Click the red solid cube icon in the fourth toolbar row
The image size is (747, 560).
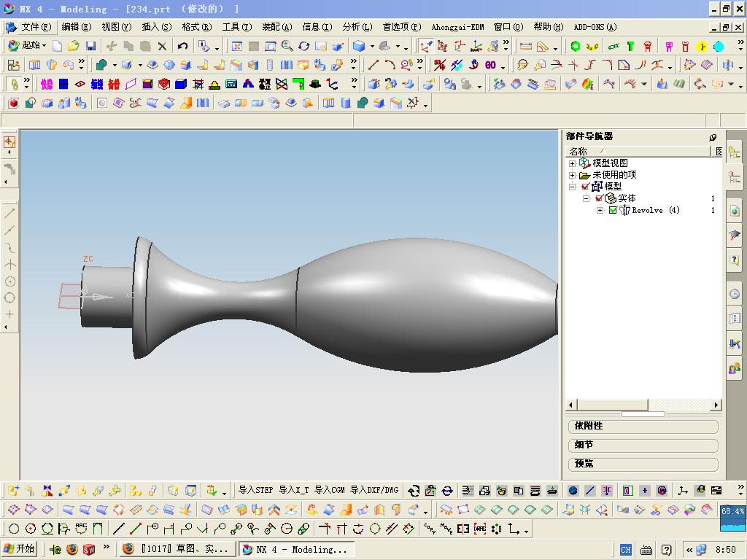point(13,103)
